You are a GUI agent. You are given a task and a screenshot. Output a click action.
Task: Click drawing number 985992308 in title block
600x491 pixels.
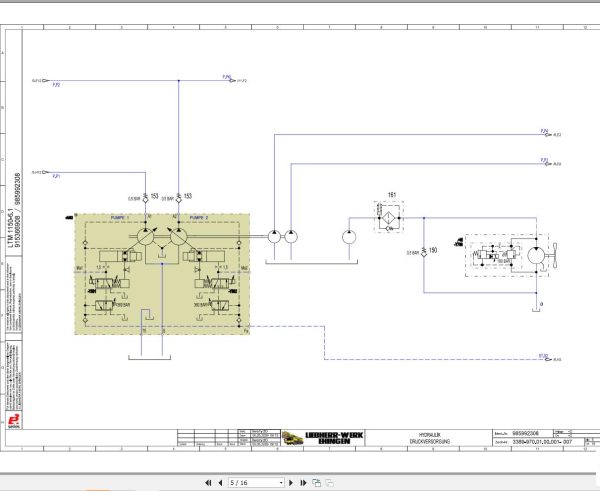tap(525, 433)
